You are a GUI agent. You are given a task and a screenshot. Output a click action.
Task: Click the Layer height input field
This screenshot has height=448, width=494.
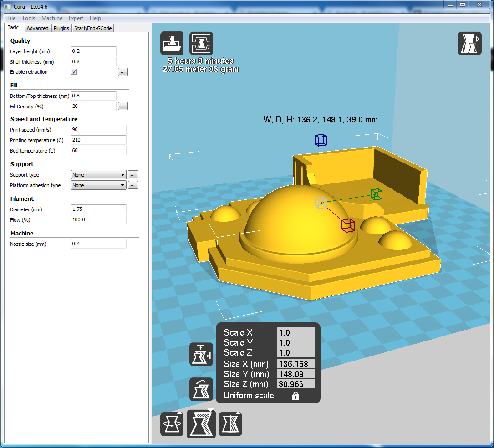94,51
